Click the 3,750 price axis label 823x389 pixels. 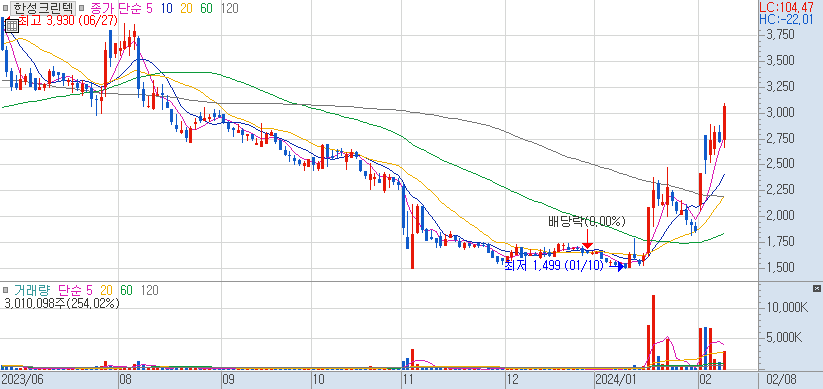click(780, 35)
